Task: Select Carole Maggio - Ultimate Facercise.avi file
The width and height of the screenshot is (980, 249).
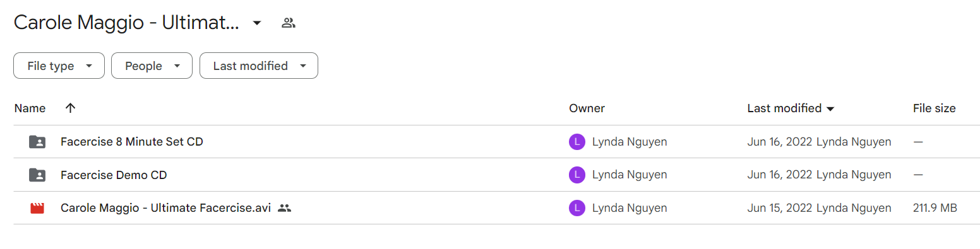Action: [165, 207]
